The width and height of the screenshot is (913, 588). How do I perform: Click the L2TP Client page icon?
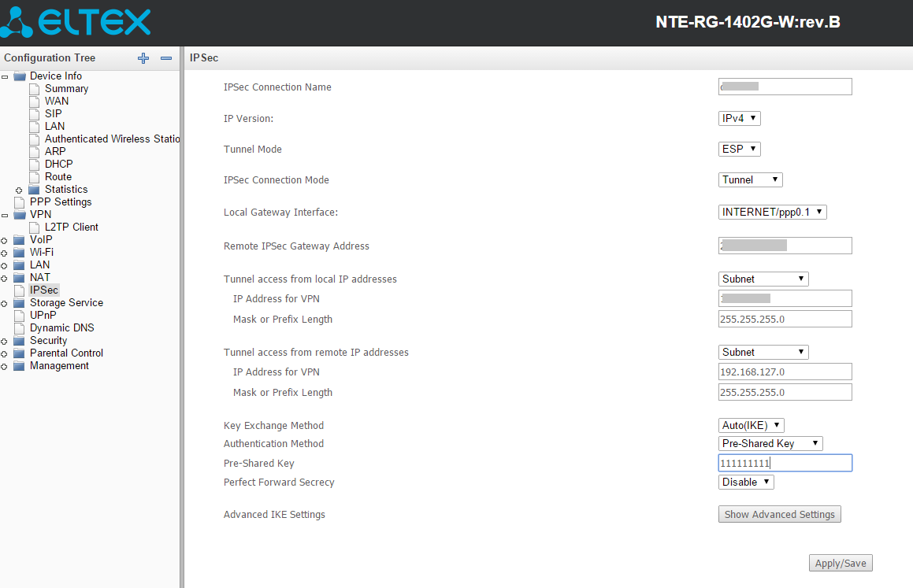point(35,227)
